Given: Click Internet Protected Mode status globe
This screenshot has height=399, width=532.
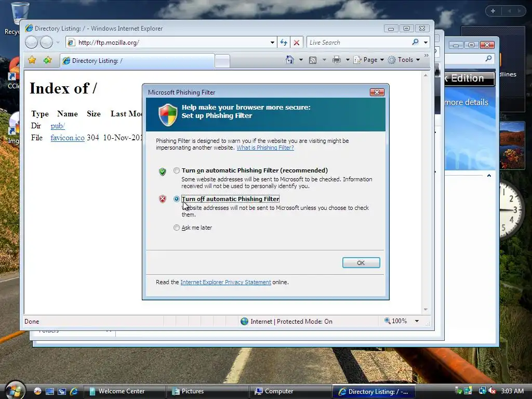Looking at the screenshot, I should pyautogui.click(x=244, y=321).
